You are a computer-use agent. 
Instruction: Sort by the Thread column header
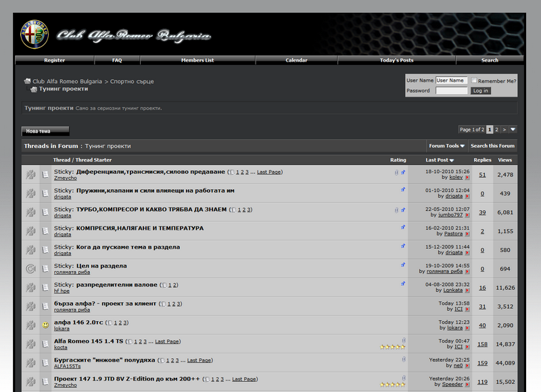click(62, 160)
